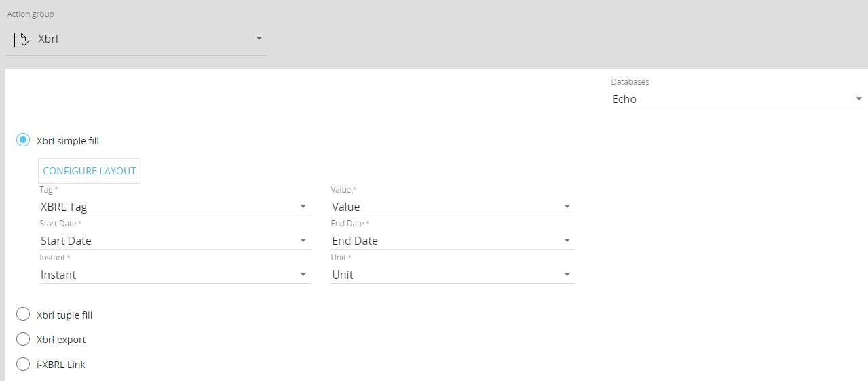Click the Start Date field text
The height and width of the screenshot is (381, 868).
tap(66, 241)
